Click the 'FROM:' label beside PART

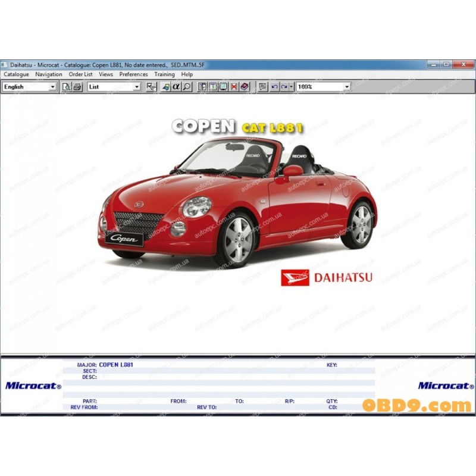(178, 401)
